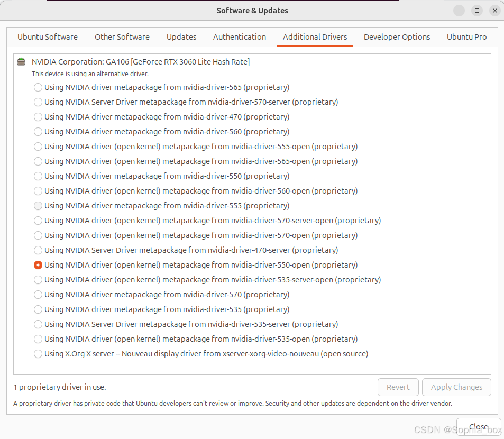
Task: Open the Ubuntu Software tab
Action: tap(48, 37)
